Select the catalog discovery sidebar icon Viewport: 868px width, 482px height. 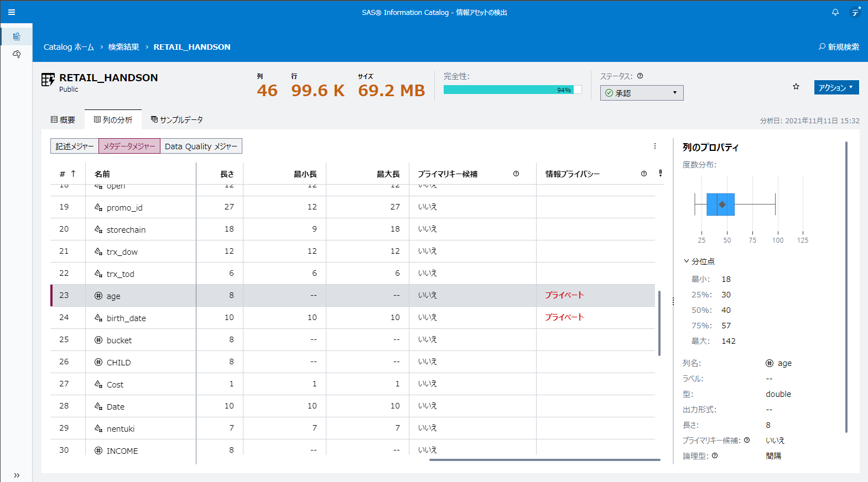point(17,36)
